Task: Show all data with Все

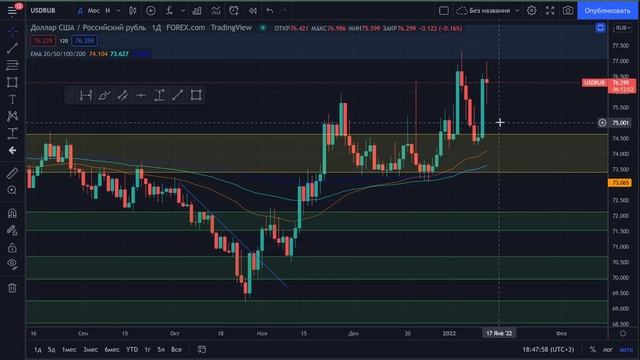Action: (x=176, y=349)
